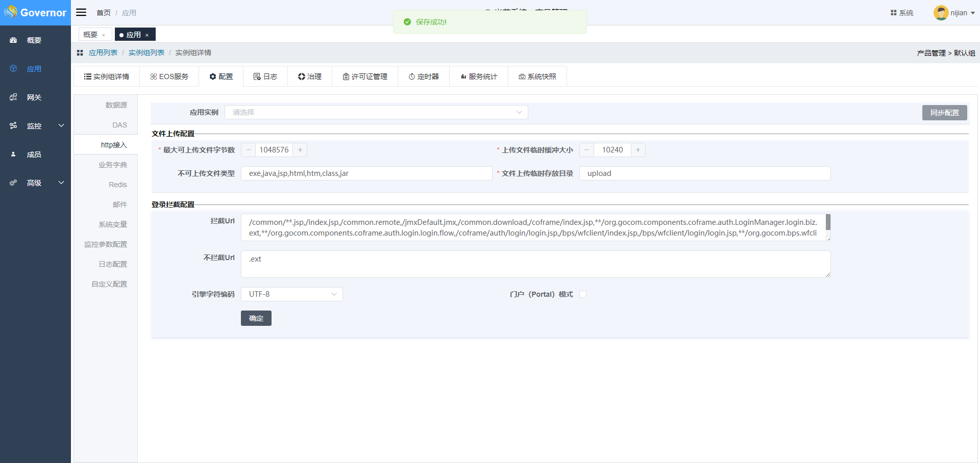Increase 最大可上传文件字节数 with plus button
Viewport: 980px width, 463px height.
click(300, 150)
